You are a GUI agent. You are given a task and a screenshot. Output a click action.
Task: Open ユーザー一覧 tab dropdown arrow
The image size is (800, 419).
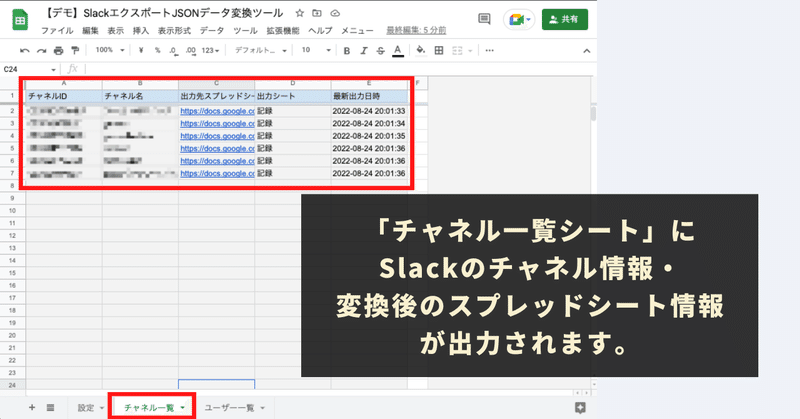(263, 408)
